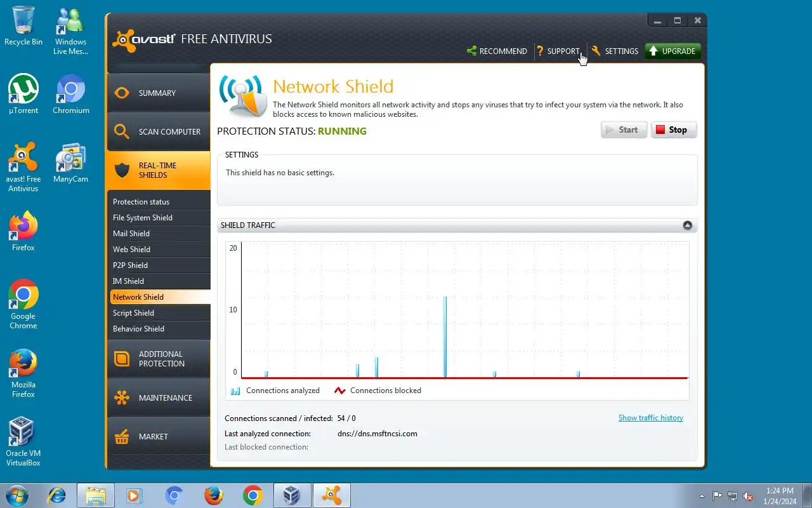The width and height of the screenshot is (812, 508).
Task: Click the Windows Start button
Action: pos(16,495)
